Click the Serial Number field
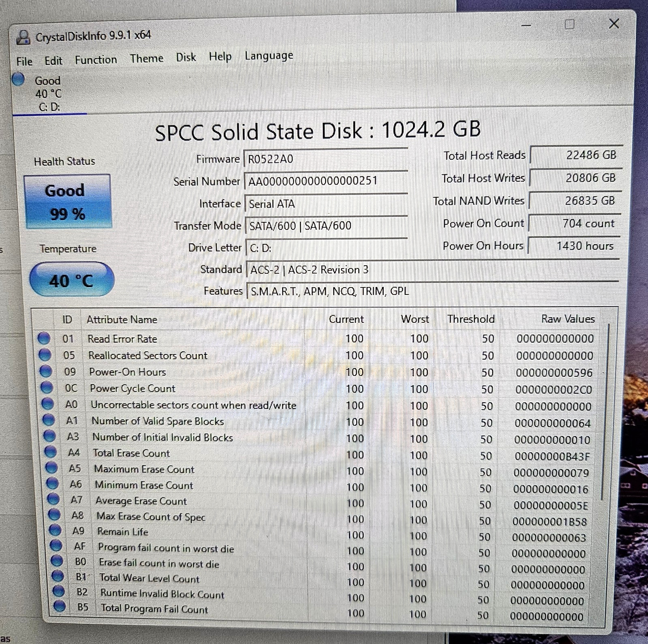648x644 pixels. pos(325,181)
